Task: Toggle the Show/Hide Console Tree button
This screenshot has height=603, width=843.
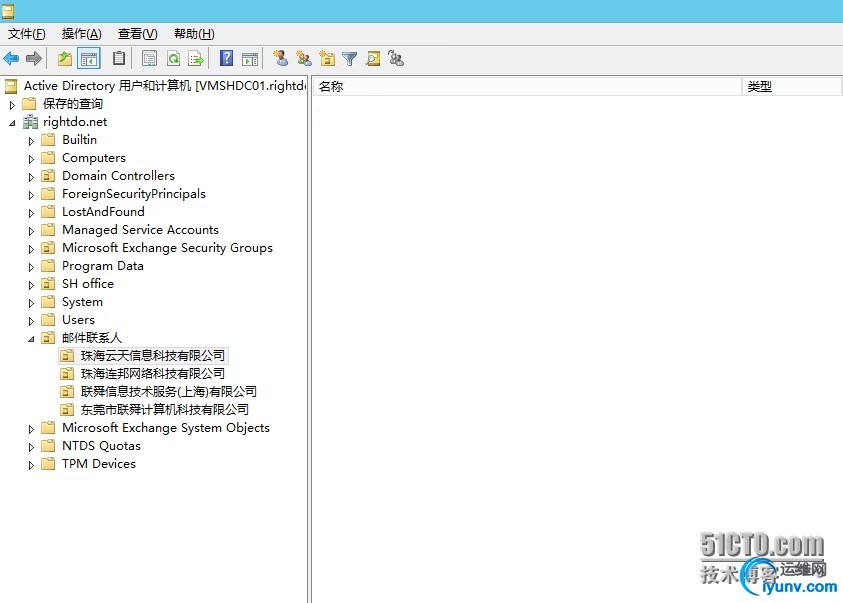Action: pos(89,58)
